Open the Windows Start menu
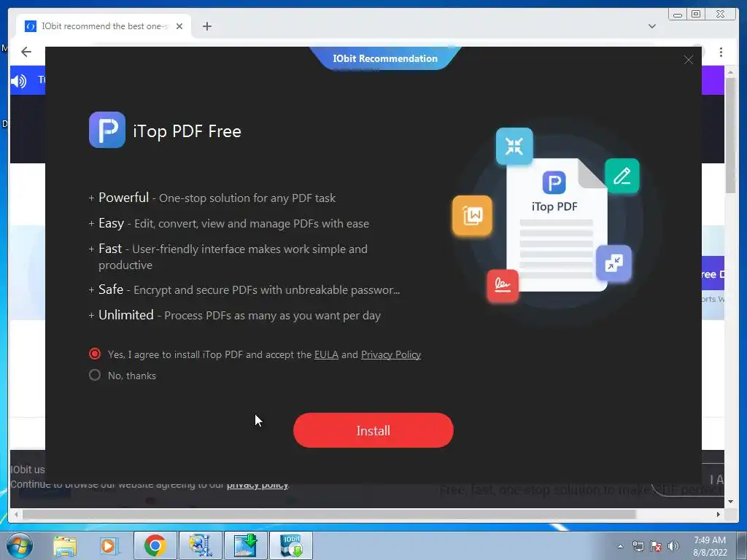747x560 pixels. 20,545
